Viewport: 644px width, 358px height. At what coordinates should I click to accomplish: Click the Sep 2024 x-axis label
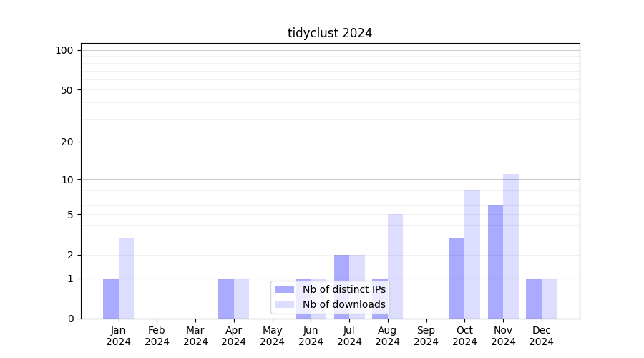pos(426,336)
